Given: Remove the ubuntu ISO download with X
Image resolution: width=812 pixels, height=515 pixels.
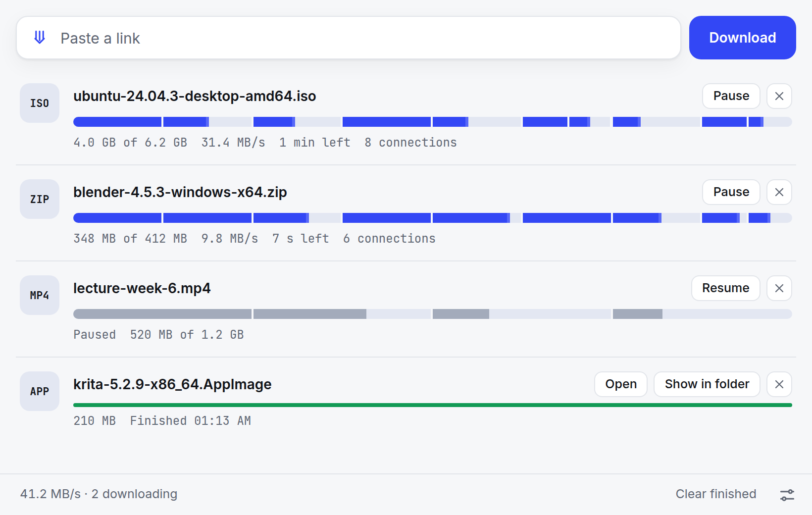Looking at the screenshot, I should [779, 96].
